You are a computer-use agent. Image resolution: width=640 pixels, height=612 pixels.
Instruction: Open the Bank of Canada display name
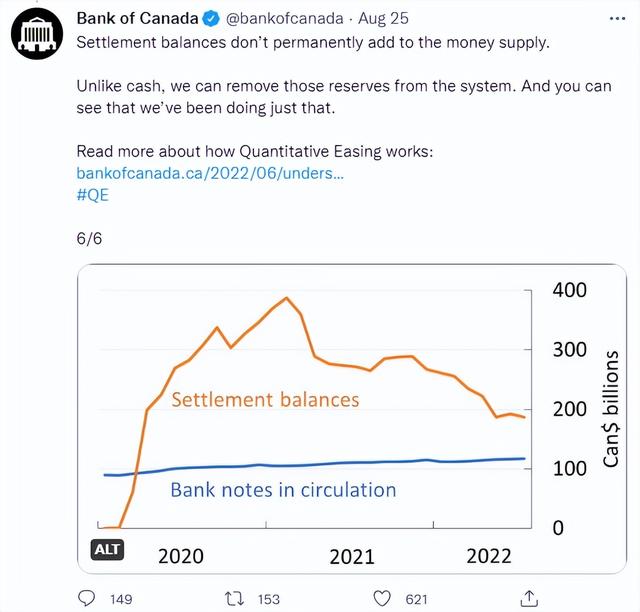point(138,18)
